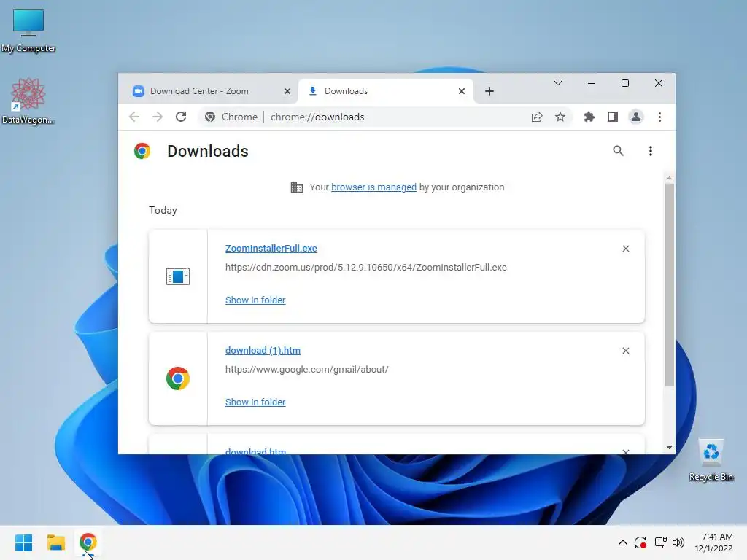The width and height of the screenshot is (747, 560).
Task: Click the google.com/gmail/about URL text
Action: (x=307, y=370)
